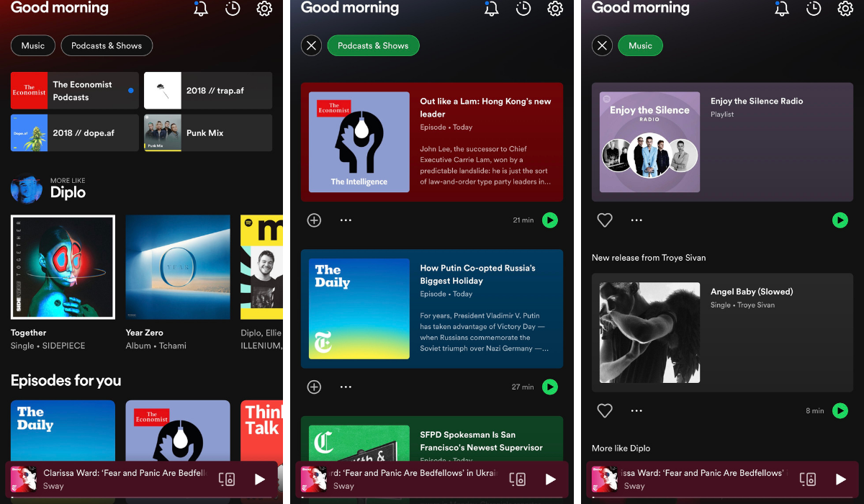Resume playback in right screen player bar
This screenshot has width=864, height=504.
(841, 479)
